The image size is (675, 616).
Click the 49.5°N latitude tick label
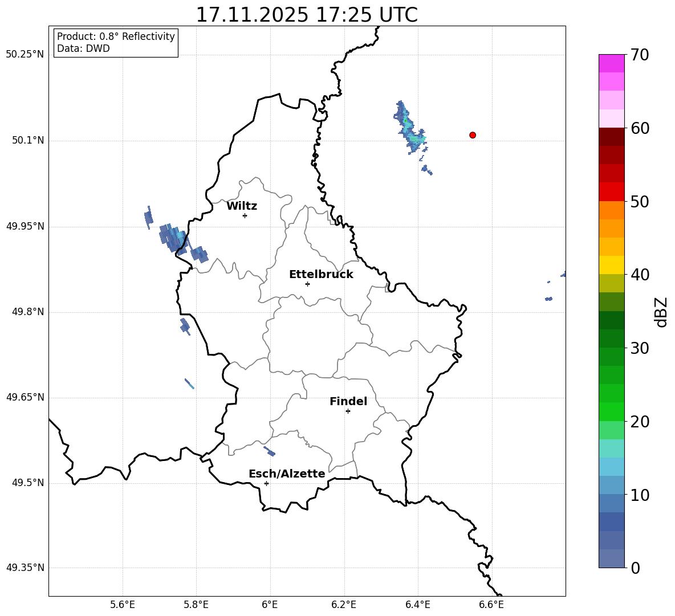tap(28, 483)
